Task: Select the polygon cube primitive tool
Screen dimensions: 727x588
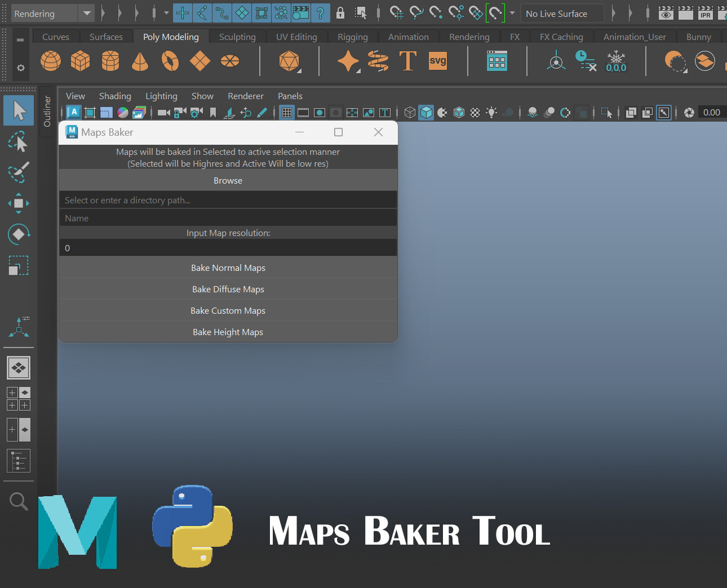Action: click(x=80, y=61)
